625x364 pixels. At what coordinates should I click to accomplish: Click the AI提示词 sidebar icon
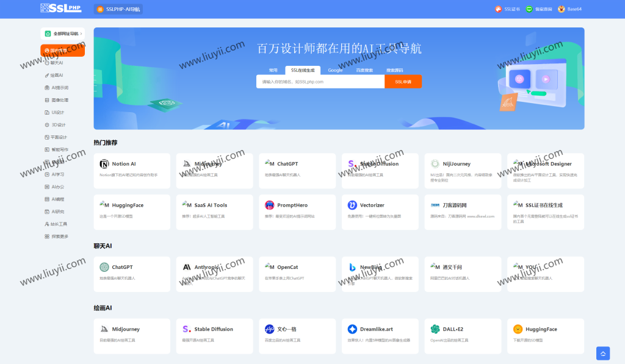coord(47,88)
